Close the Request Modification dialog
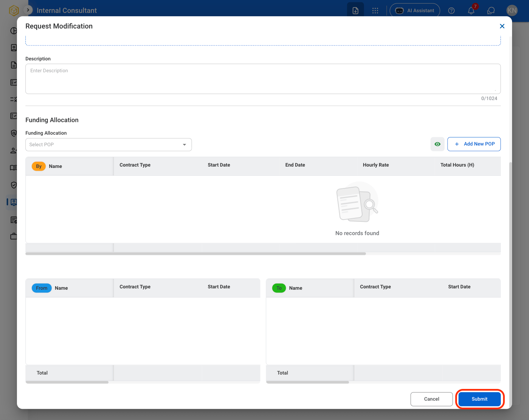Screen dimensions: 529x420 [502, 26]
